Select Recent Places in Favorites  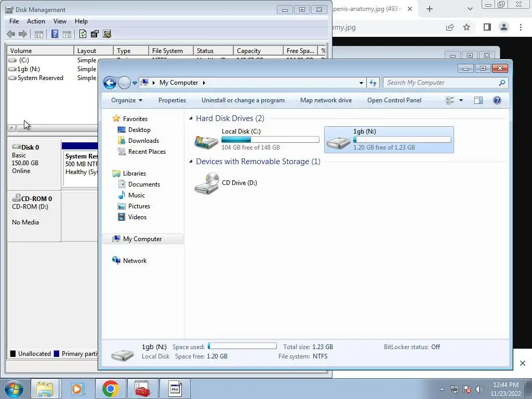(147, 151)
